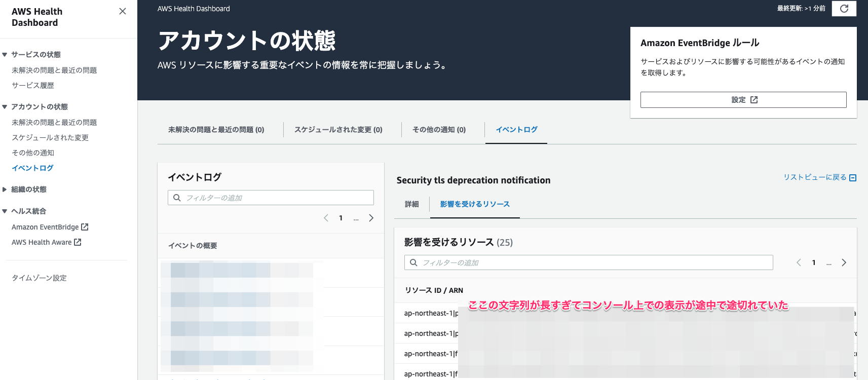The height and width of the screenshot is (380, 868).
Task: Open 未解決の問題と最近の問題 under アカウントの状態
Action: (54, 122)
